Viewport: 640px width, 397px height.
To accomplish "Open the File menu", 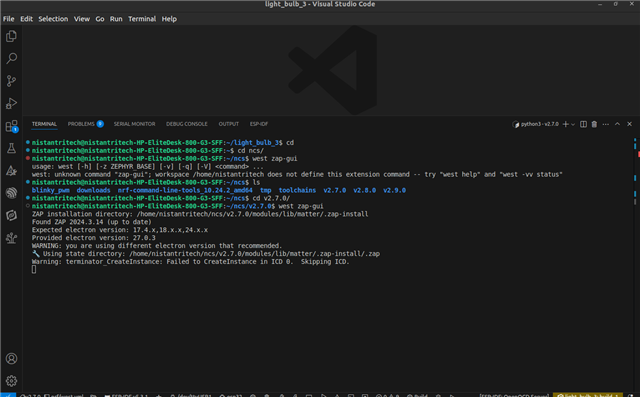I will pyautogui.click(x=9, y=19).
